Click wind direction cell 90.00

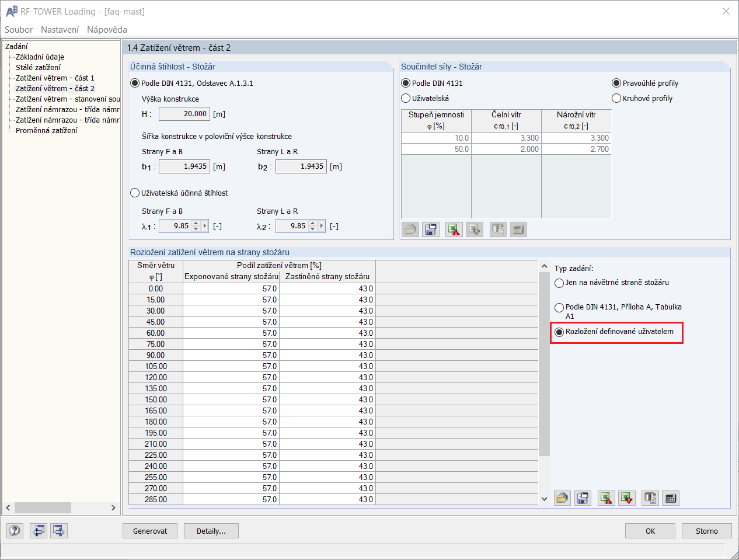pyautogui.click(x=156, y=355)
